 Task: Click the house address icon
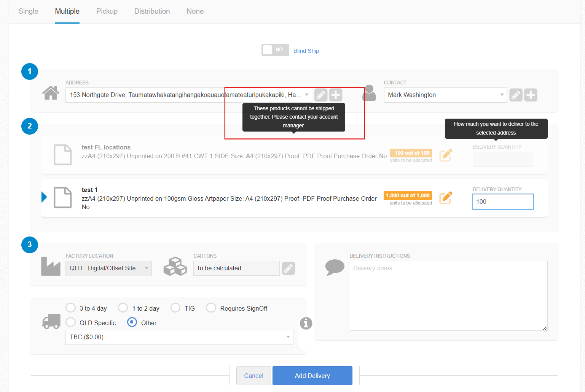pyautogui.click(x=51, y=92)
